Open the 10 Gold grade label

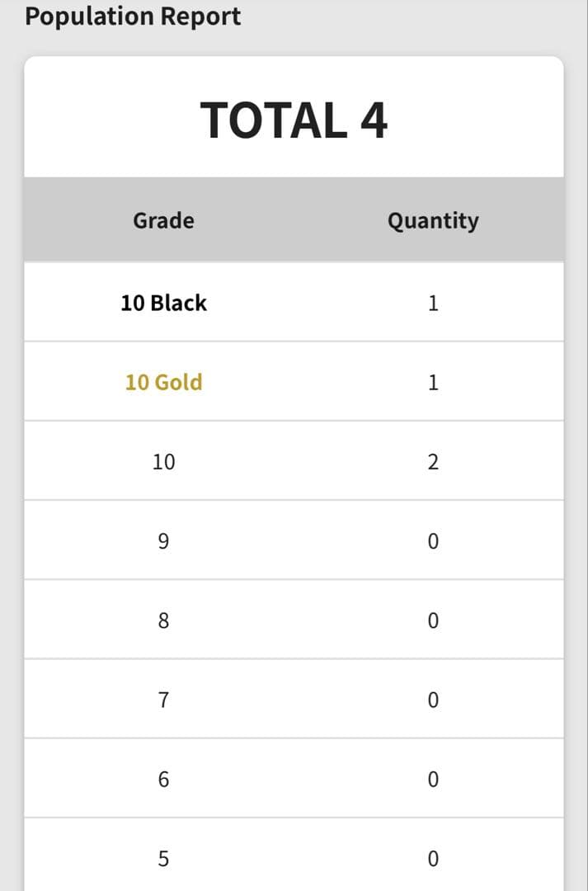click(163, 382)
